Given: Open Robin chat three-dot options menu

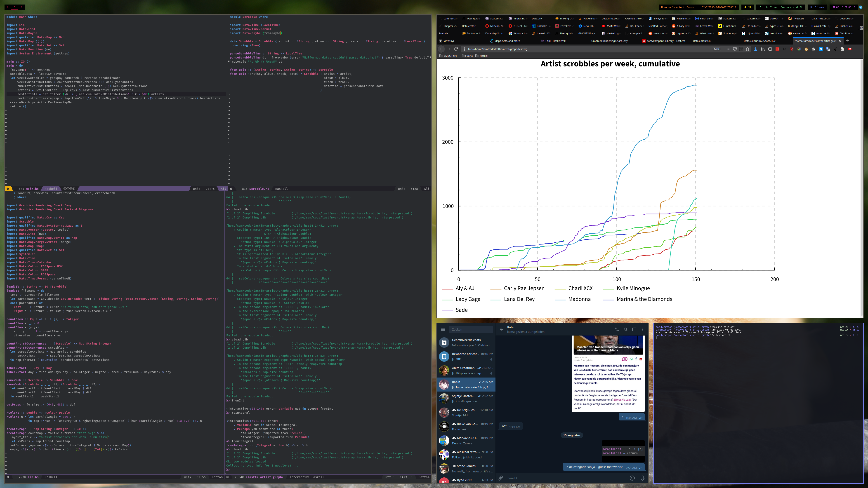Looking at the screenshot, I should pyautogui.click(x=643, y=329).
